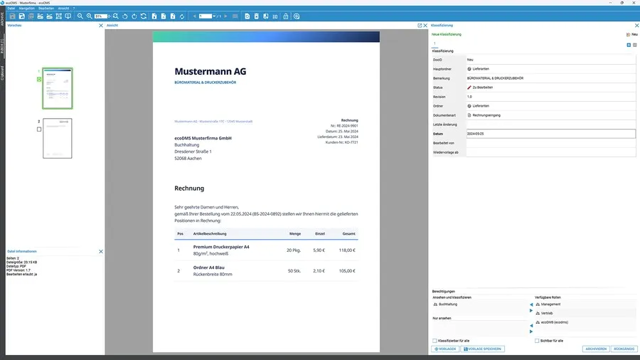The width and height of the screenshot is (640, 360).
Task: Click the Archivieren button
Action: (596, 349)
